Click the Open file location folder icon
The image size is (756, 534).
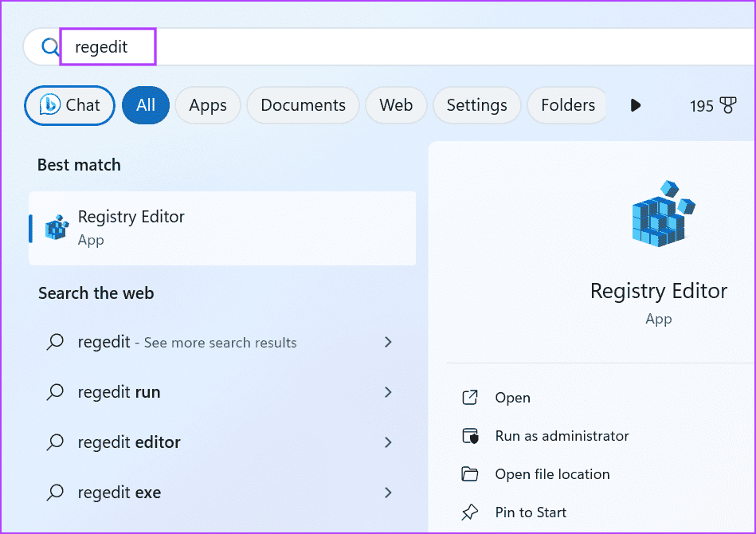click(x=469, y=474)
